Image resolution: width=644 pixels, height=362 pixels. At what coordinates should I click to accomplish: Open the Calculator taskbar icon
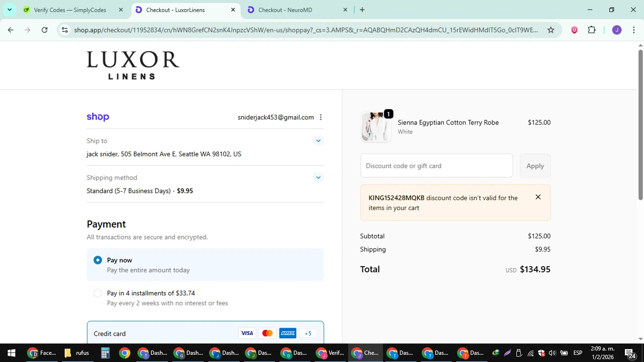point(105,353)
